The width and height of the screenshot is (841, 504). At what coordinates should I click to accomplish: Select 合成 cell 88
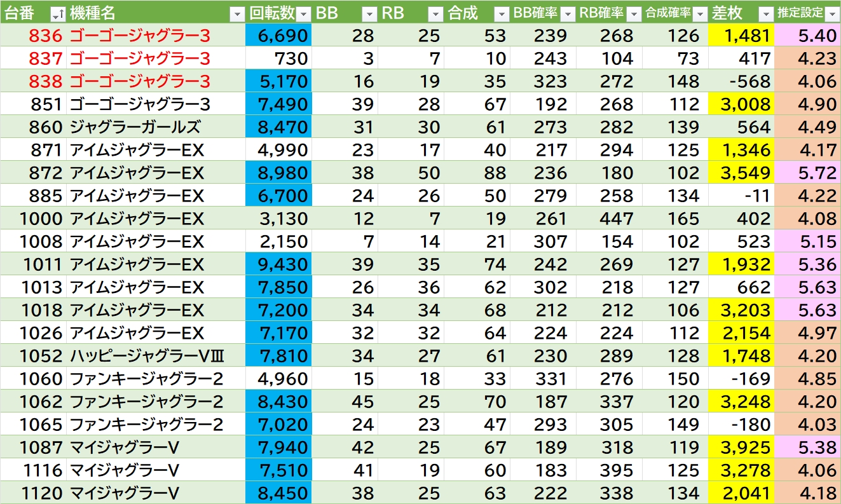click(477, 173)
